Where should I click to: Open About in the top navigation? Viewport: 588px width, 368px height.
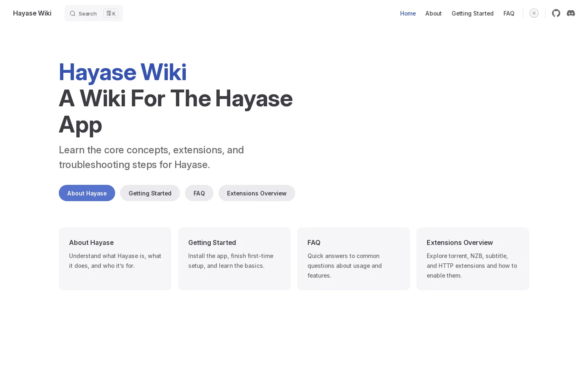coord(433,13)
